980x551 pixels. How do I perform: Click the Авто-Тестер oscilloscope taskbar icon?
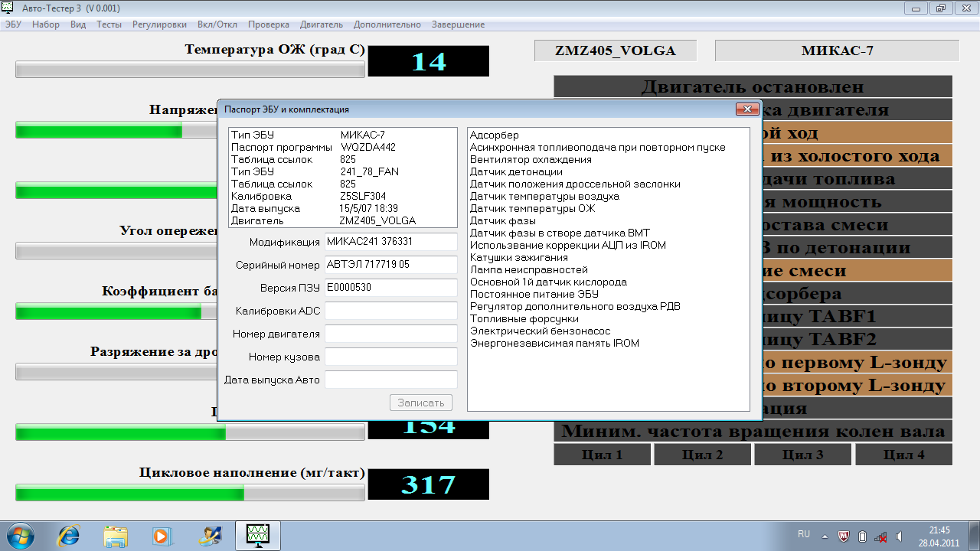coord(257,535)
